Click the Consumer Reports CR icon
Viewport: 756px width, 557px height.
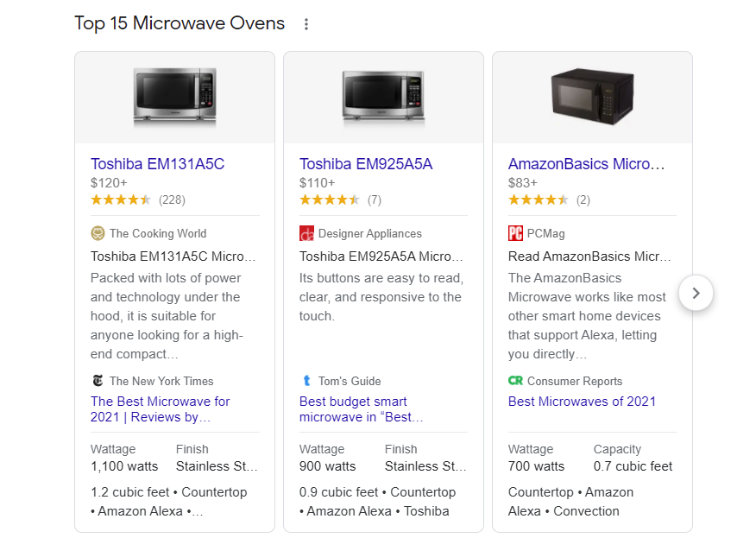tap(515, 381)
